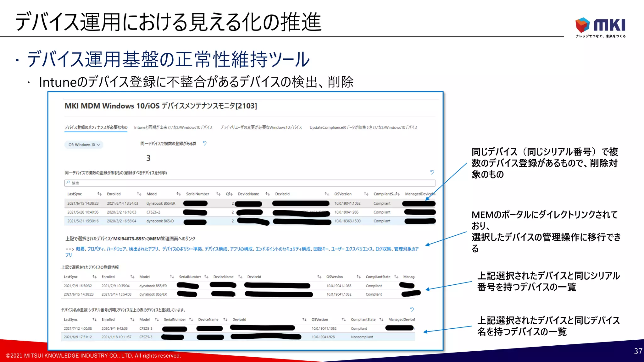Sort デバイス名の重複 table by CompliantState arrows
This screenshot has width=644, height=362.
pos(381,320)
